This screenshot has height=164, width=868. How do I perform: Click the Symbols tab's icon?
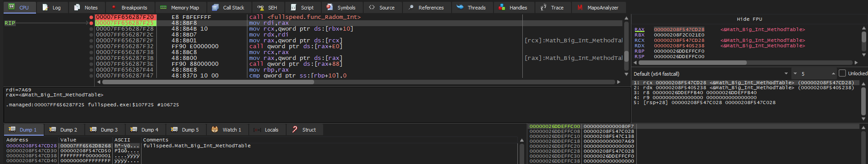click(x=330, y=7)
